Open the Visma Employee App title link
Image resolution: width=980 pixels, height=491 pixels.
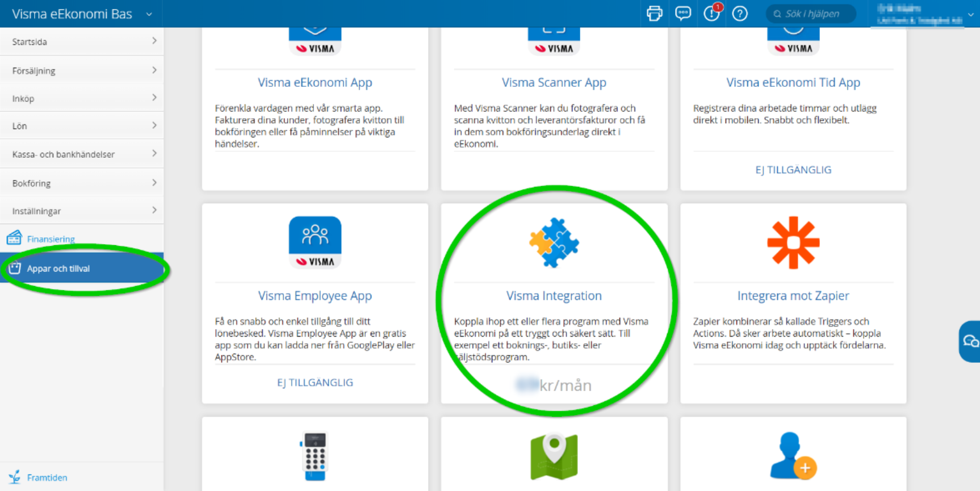(315, 296)
